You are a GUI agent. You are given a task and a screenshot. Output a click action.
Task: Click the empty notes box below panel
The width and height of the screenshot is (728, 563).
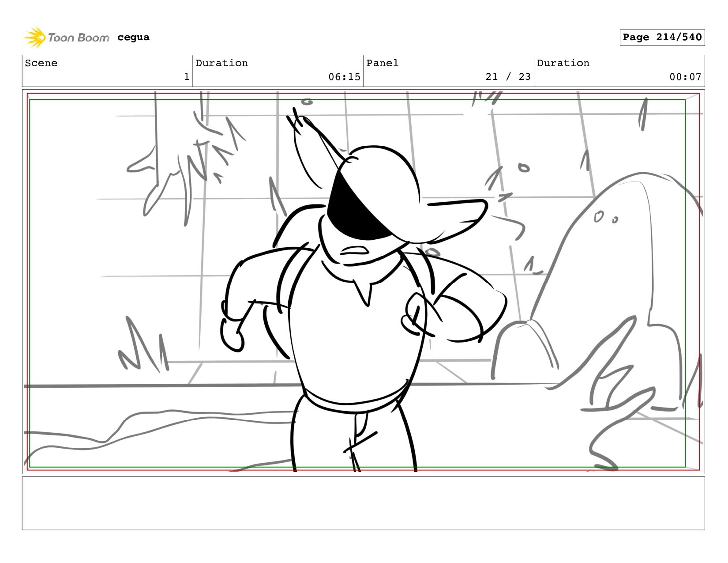[363, 503]
